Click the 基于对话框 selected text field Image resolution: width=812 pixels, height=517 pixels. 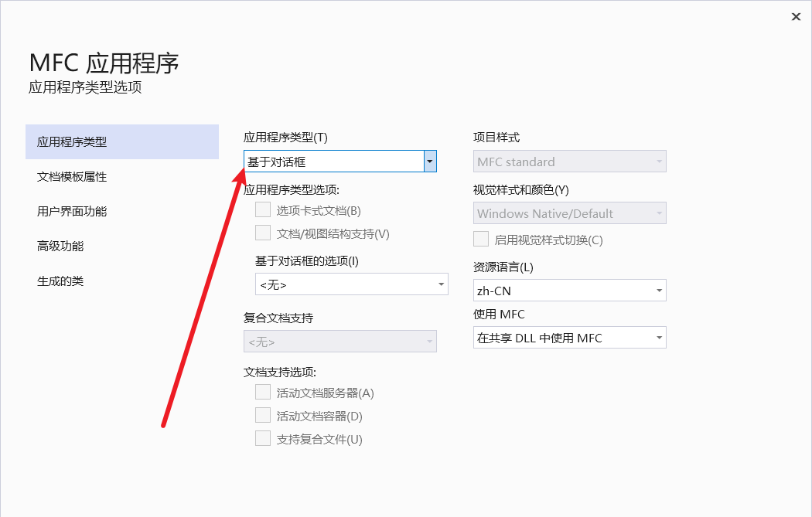tap(333, 162)
